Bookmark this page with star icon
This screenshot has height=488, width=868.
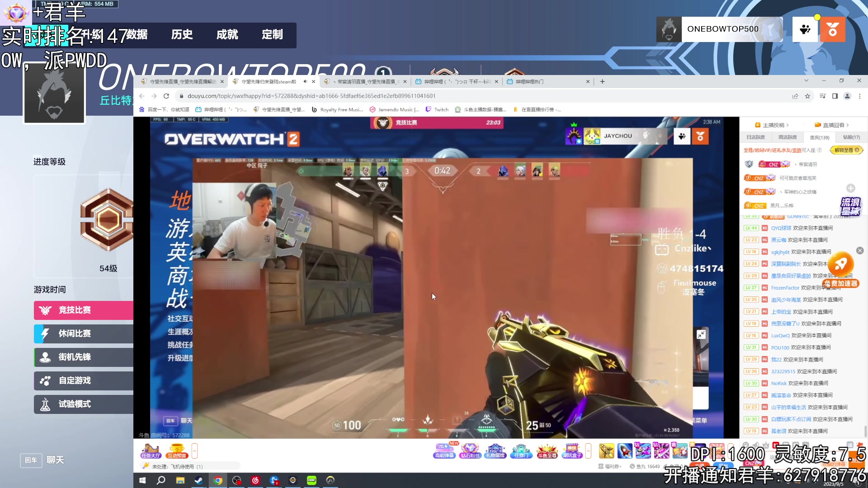[807, 96]
